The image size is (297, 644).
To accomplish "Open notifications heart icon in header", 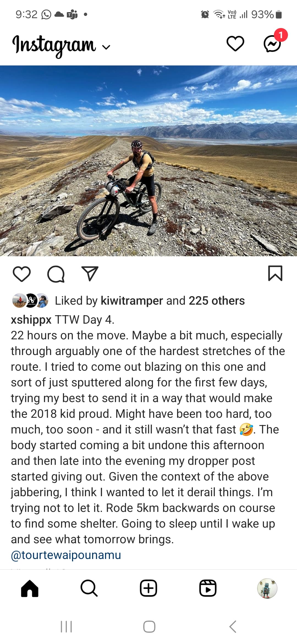I will tap(235, 44).
